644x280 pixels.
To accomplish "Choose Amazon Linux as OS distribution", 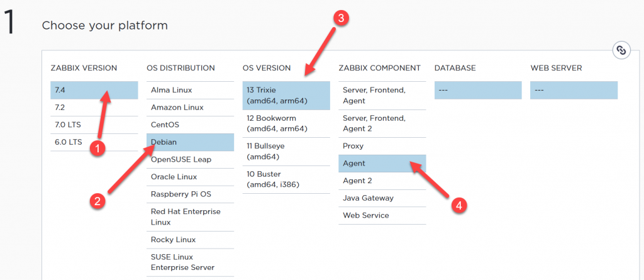I will (x=189, y=108).
